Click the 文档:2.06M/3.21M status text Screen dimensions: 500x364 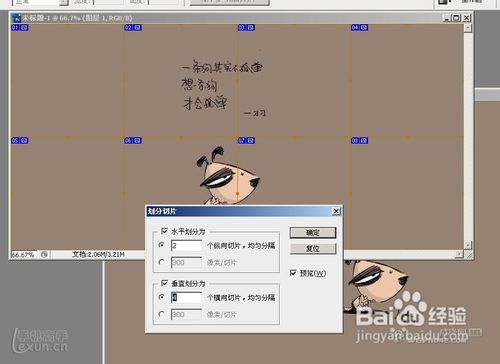(98, 254)
